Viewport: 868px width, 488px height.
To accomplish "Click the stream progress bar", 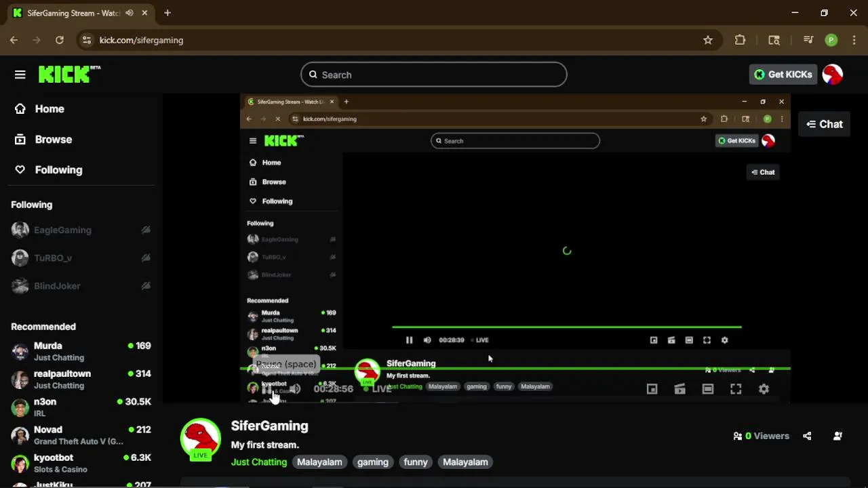I will point(515,369).
